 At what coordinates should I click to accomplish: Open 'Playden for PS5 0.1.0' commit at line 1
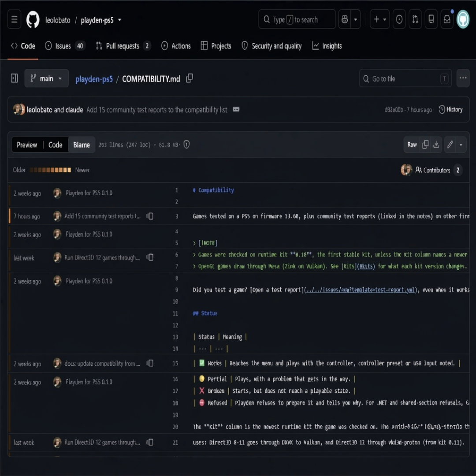pyautogui.click(x=89, y=193)
